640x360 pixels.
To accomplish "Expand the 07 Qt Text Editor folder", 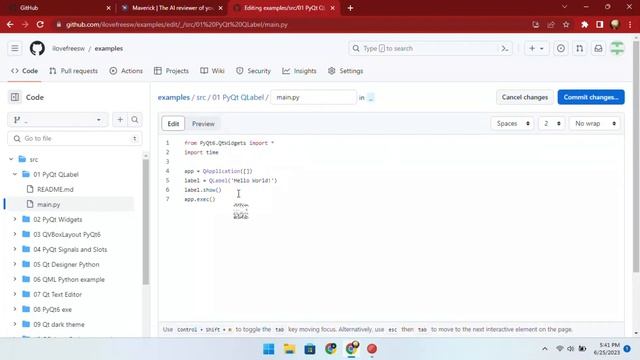I will (15, 294).
